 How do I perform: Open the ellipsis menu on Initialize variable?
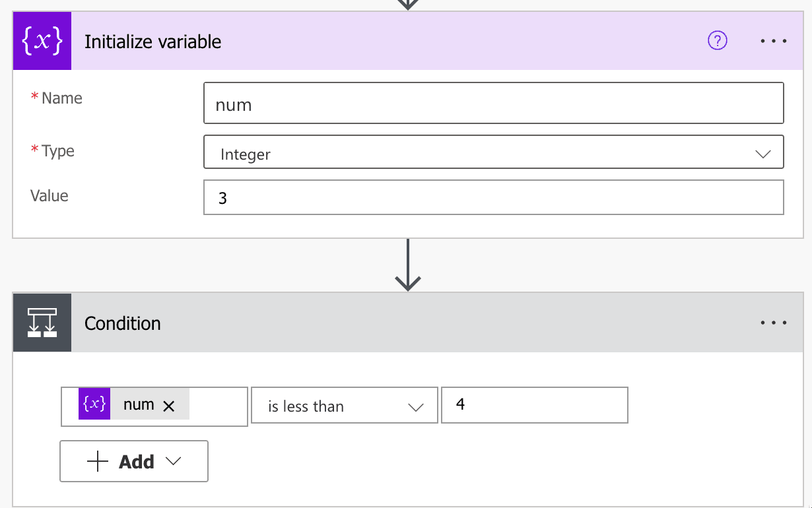point(773,40)
